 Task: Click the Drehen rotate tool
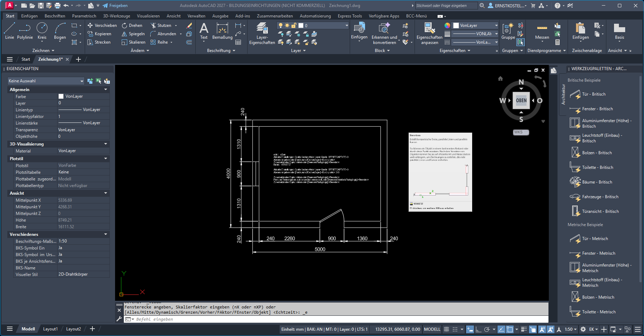[132, 25]
